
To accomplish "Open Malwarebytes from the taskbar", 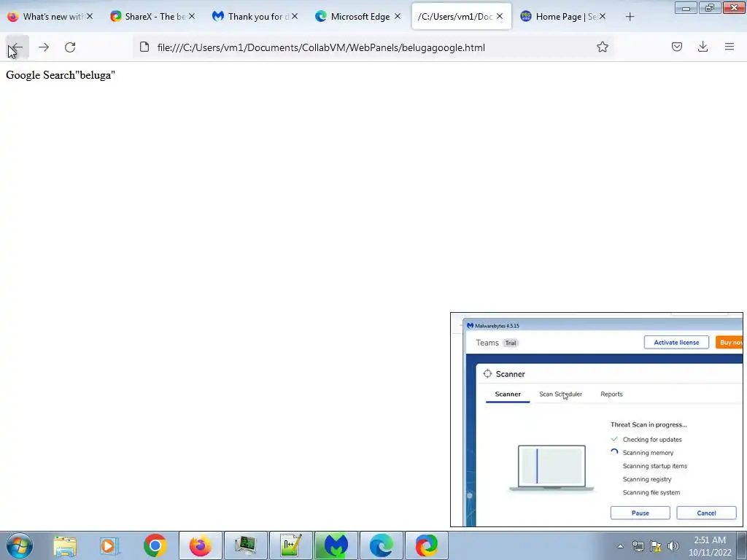I will pyautogui.click(x=336, y=545).
